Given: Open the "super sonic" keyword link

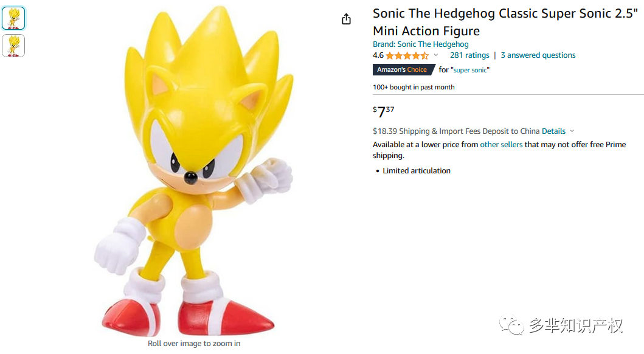Looking at the screenshot, I should pos(470,70).
